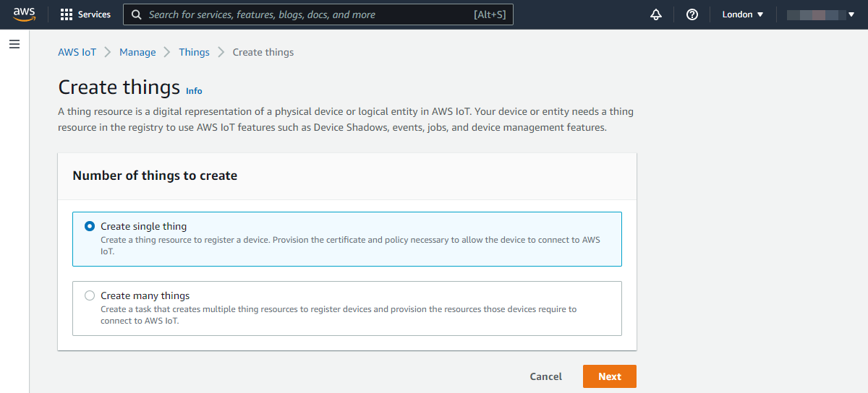Open the Services grid menu
868x393 pixels.
[67, 14]
